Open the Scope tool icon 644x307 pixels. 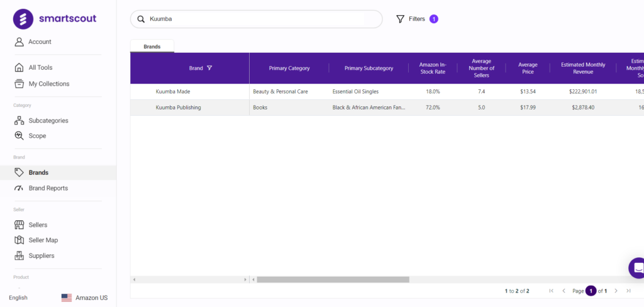pyautogui.click(x=19, y=136)
